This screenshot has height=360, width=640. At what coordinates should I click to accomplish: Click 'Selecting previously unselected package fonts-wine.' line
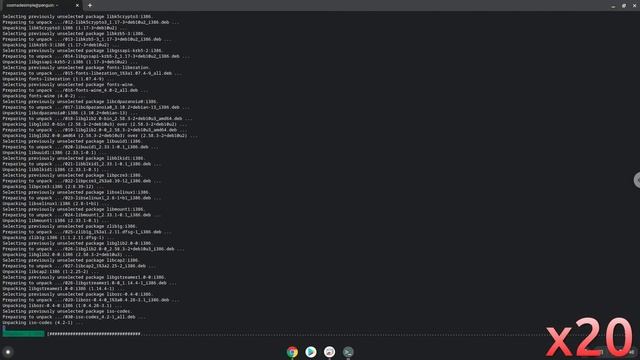coord(68,84)
